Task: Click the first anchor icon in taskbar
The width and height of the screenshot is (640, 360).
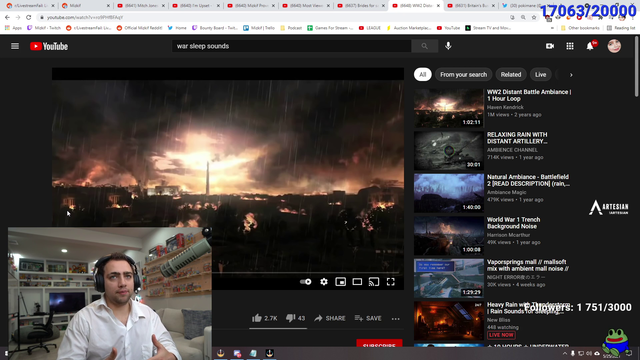Action: click(x=221, y=353)
